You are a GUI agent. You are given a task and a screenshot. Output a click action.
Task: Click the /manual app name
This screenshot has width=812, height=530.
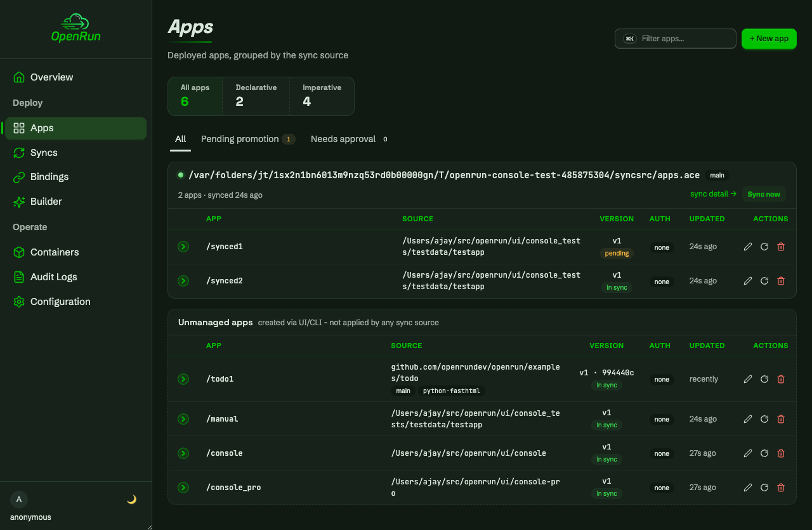click(x=222, y=419)
